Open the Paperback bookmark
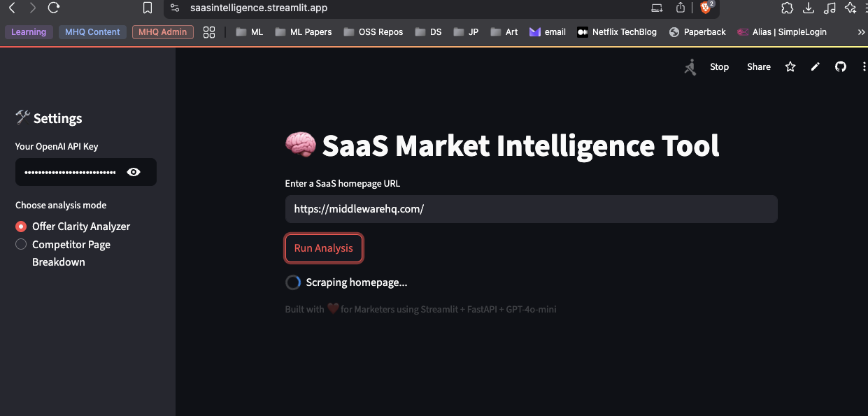This screenshot has width=868, height=416. (x=697, y=32)
